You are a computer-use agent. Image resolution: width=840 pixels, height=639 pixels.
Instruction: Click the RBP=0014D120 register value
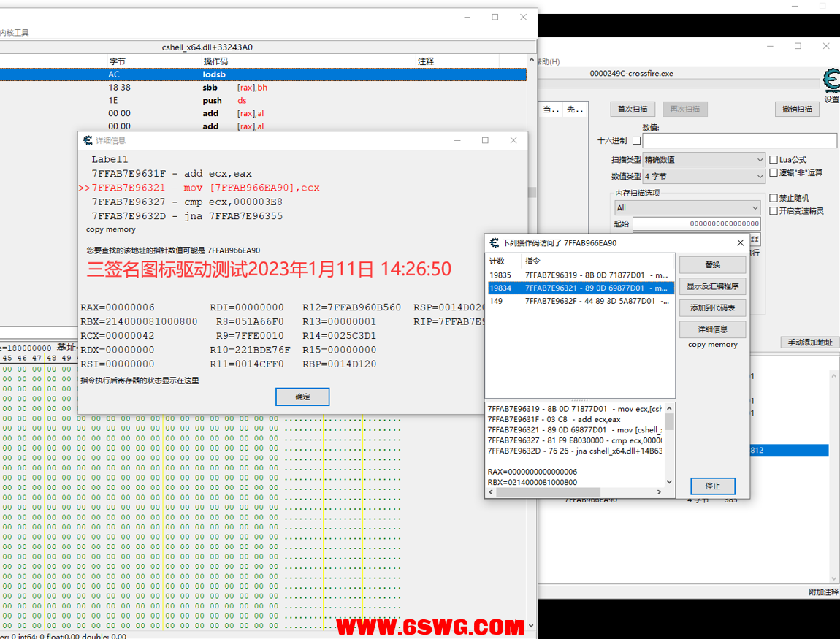coord(339,364)
